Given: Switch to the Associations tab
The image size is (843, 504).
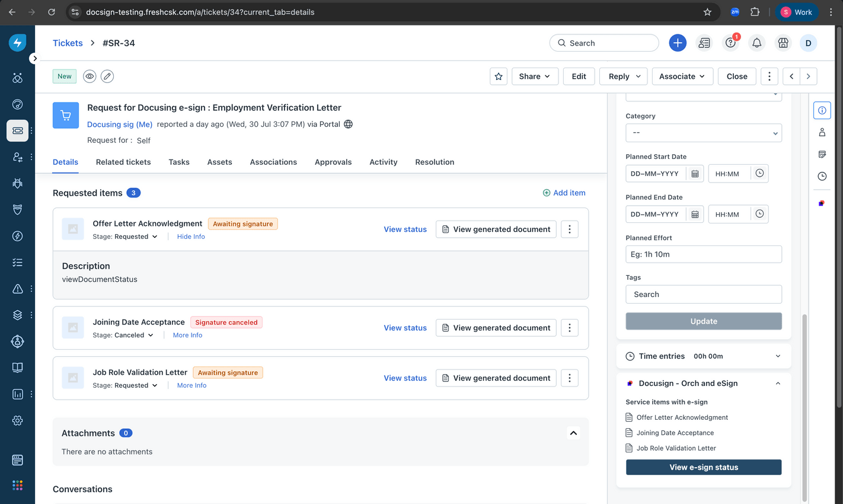Looking at the screenshot, I should 273,162.
